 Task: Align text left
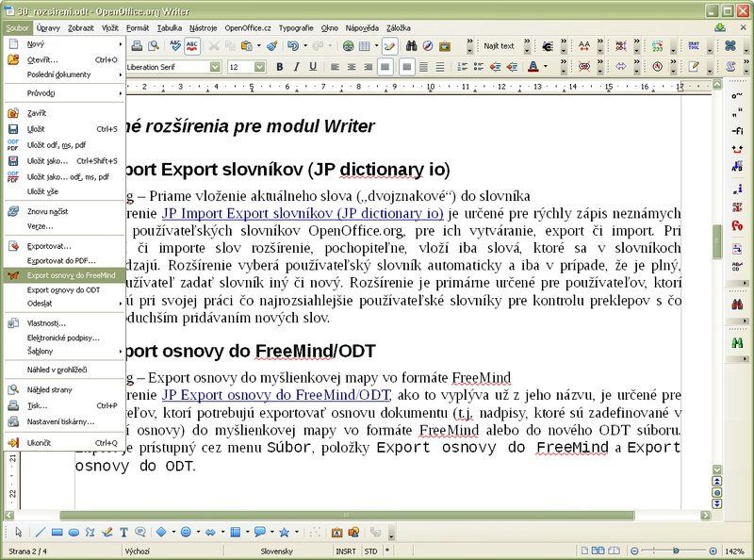click(x=336, y=67)
